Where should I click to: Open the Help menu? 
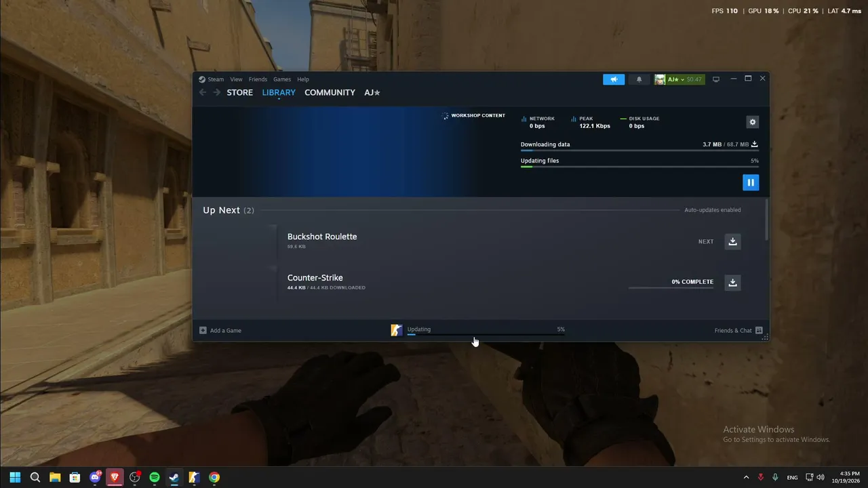(303, 79)
